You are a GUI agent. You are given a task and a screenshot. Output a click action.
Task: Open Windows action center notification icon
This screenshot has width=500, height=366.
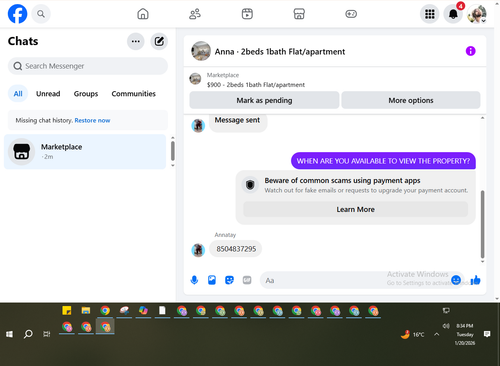coord(487,334)
